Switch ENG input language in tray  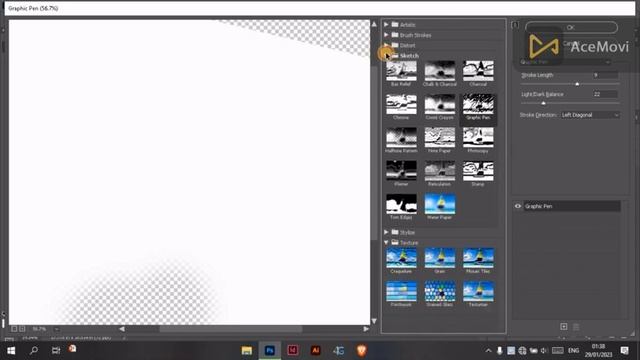click(x=573, y=351)
